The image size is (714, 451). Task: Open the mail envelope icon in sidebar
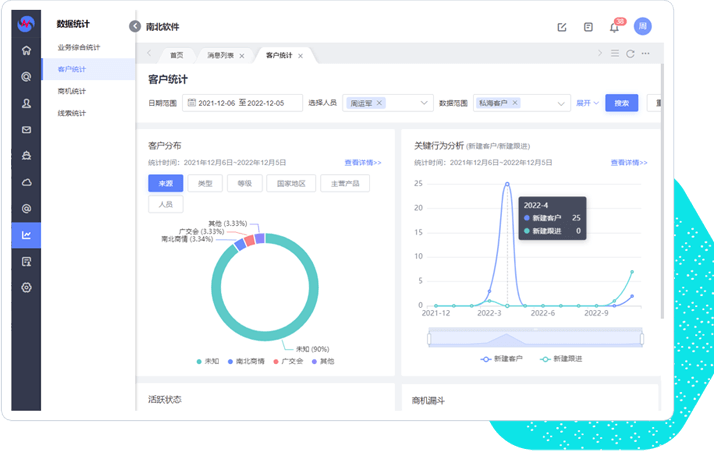click(26, 129)
